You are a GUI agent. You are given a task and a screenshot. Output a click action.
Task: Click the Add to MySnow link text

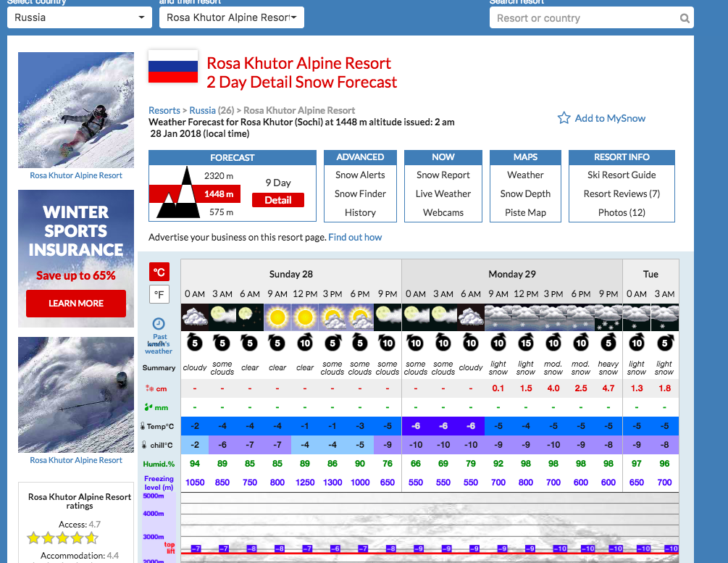[x=610, y=118]
